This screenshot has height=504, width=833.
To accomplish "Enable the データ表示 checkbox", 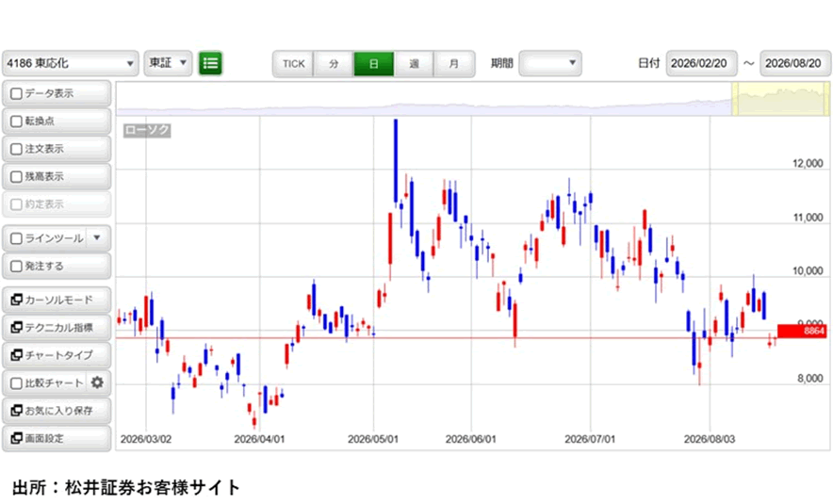I will click(16, 93).
